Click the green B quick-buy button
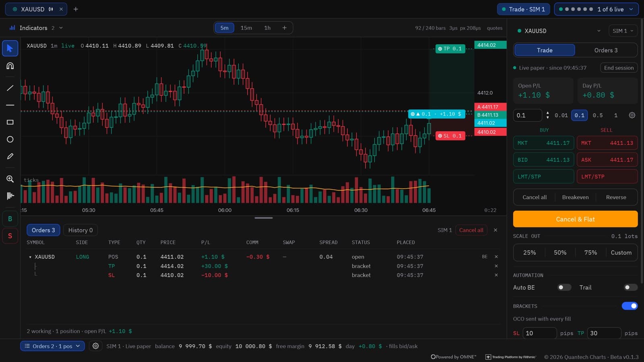 click(10, 219)
